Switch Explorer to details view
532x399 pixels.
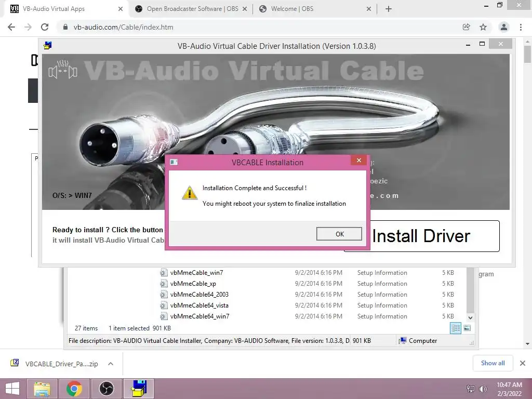pos(456,328)
